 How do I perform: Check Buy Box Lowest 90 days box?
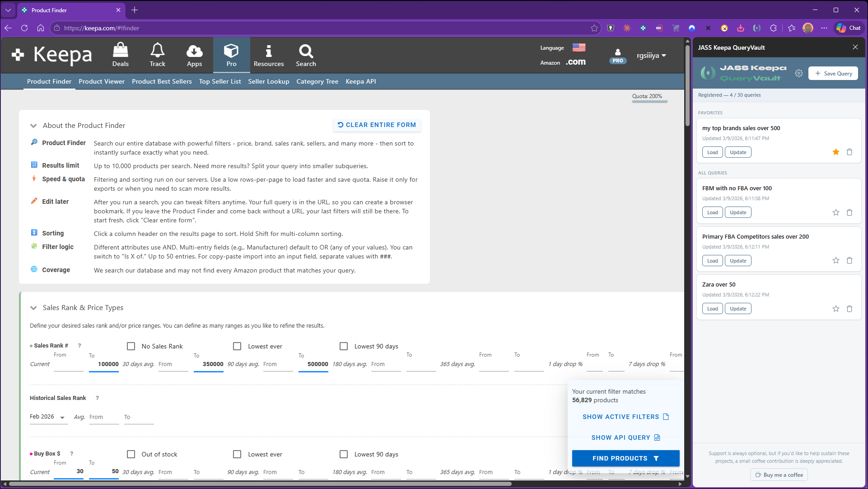344,454
